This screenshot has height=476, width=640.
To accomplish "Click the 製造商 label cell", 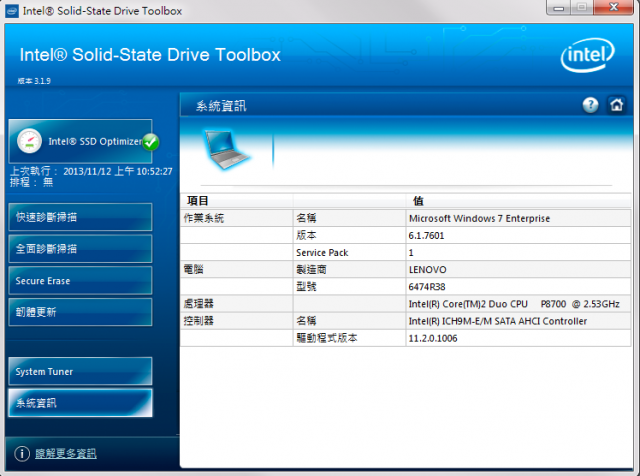I will [349, 270].
